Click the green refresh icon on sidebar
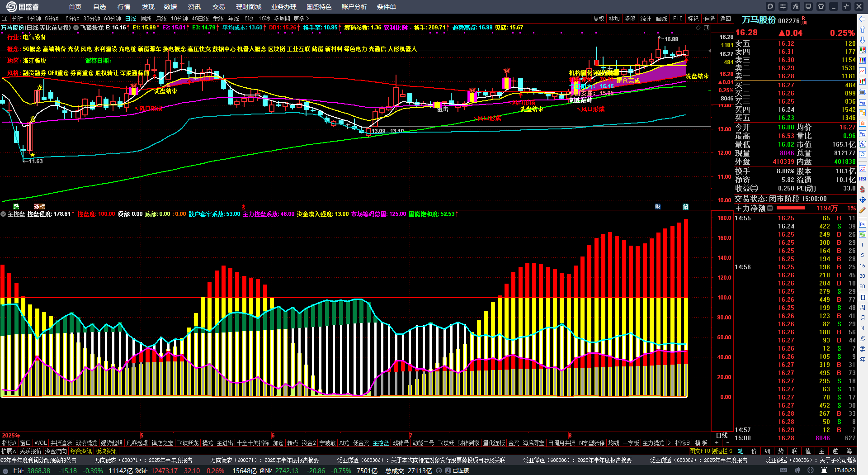Image resolution: width=868 pixels, height=475 pixels. click(x=863, y=234)
